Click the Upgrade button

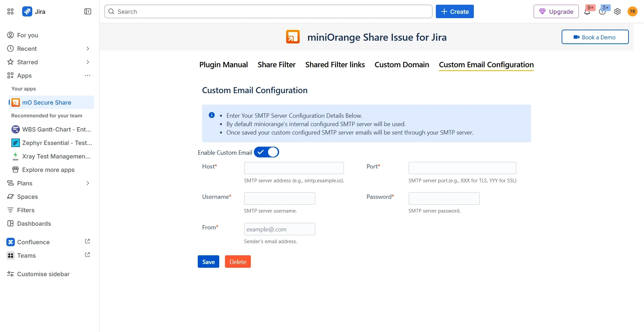[556, 11]
